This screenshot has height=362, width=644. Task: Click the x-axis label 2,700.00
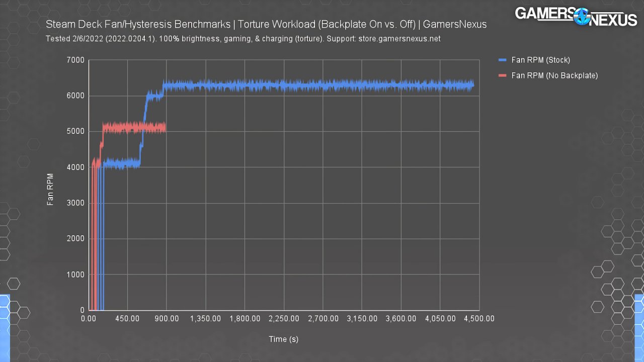point(323,319)
